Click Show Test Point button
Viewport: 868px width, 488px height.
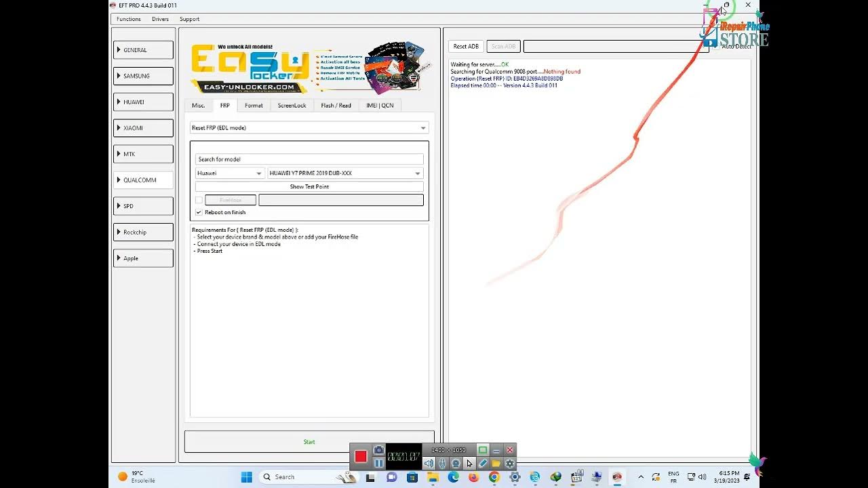click(x=309, y=186)
